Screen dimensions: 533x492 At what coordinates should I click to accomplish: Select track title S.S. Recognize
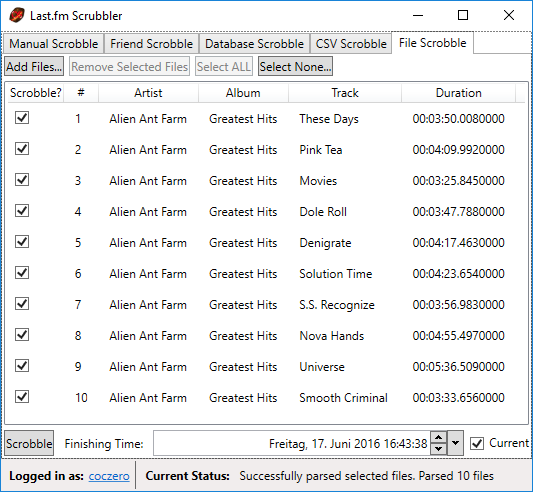337,305
